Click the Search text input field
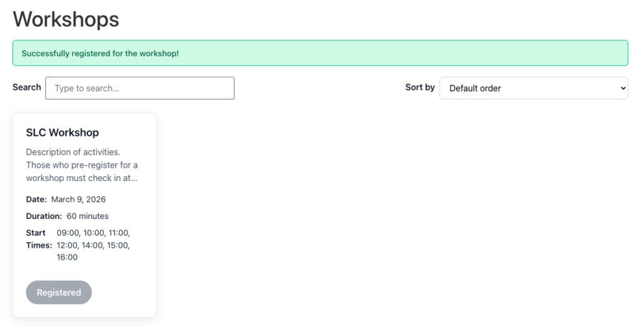The width and height of the screenshot is (644, 327). click(140, 88)
